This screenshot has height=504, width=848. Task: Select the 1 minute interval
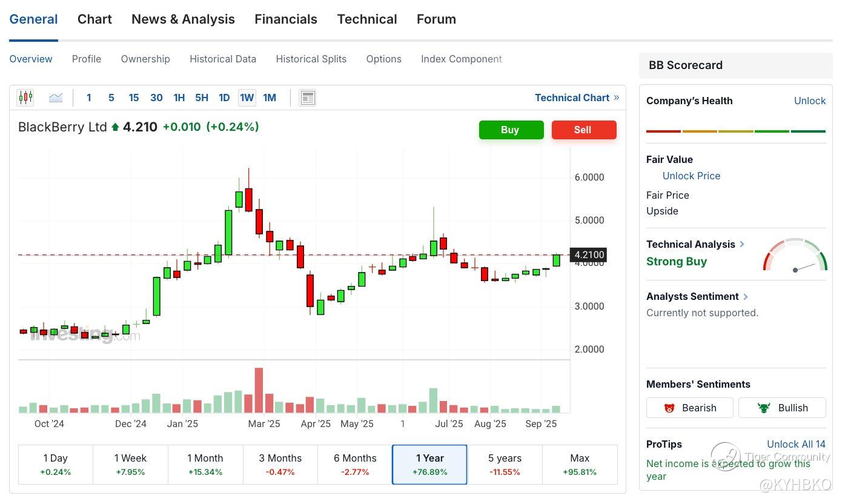click(89, 98)
